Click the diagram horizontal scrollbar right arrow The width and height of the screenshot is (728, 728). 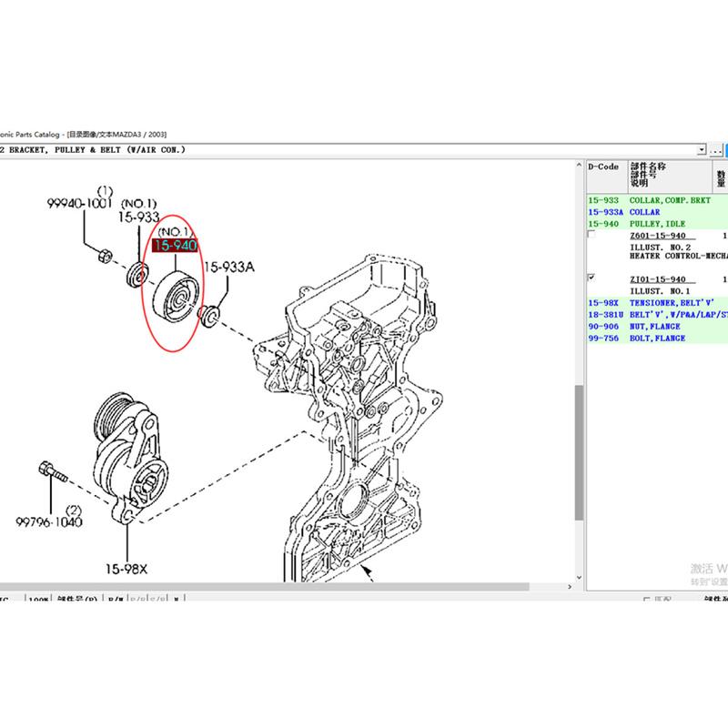(570, 587)
